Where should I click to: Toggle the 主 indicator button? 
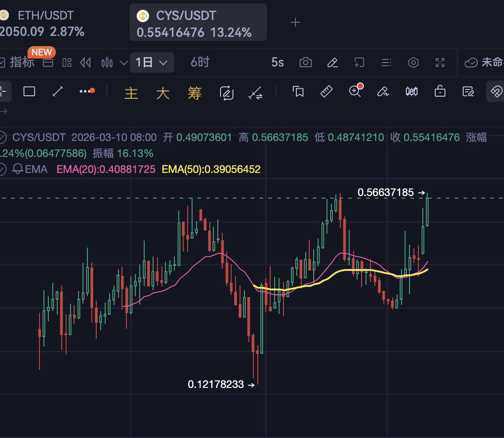(131, 93)
